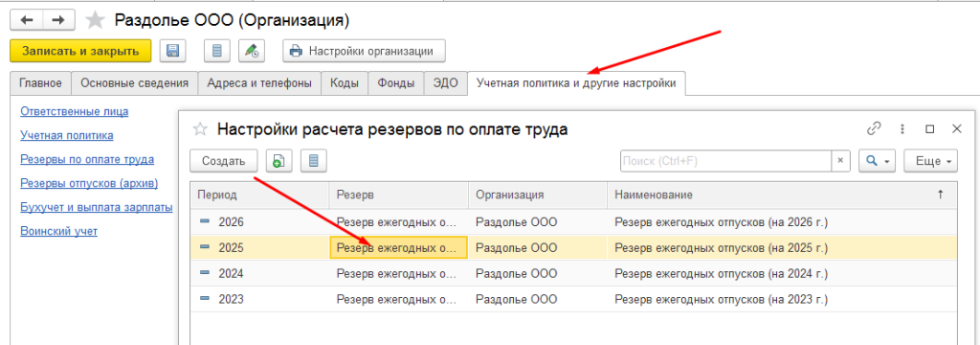Screen dimensions: 980x345
Task: Select Резерв ежегодных отпусков (на 2024 г.)
Action: tap(722, 274)
